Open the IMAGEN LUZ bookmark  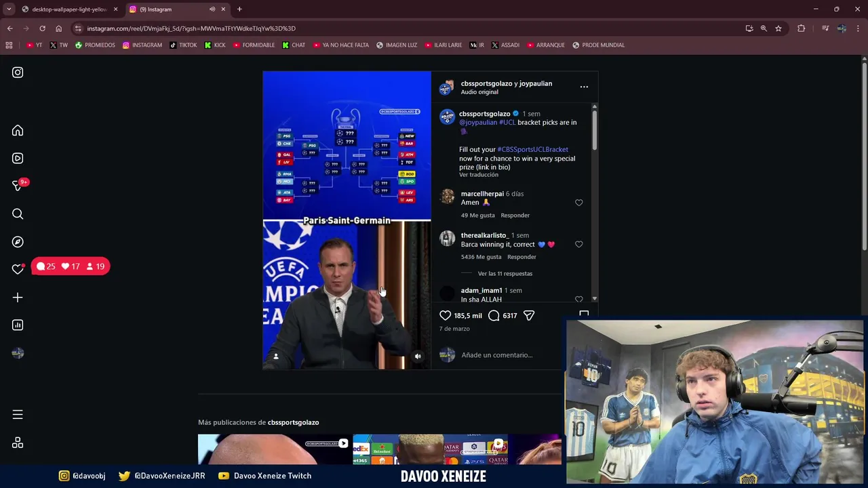coord(397,45)
